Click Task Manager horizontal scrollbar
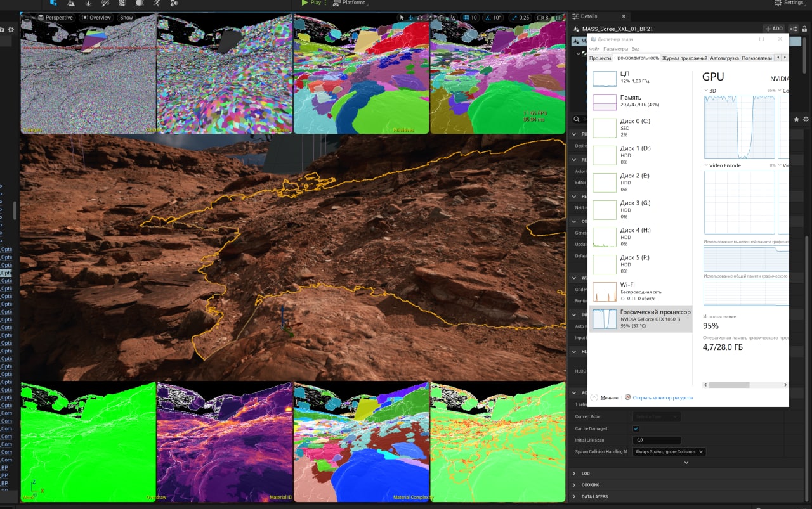The width and height of the screenshot is (812, 509). pos(729,385)
